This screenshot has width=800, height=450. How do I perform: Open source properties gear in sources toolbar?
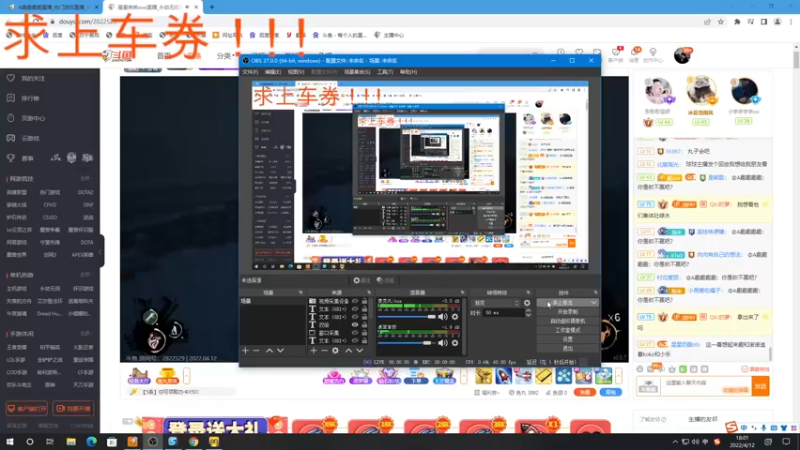click(335, 351)
